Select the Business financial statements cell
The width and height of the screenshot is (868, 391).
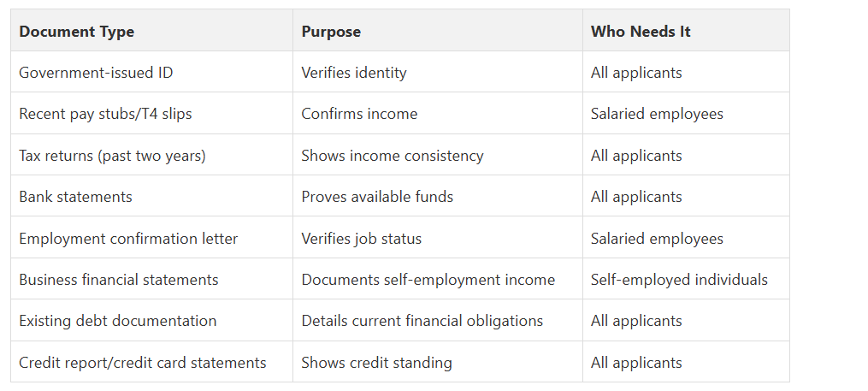click(x=119, y=280)
